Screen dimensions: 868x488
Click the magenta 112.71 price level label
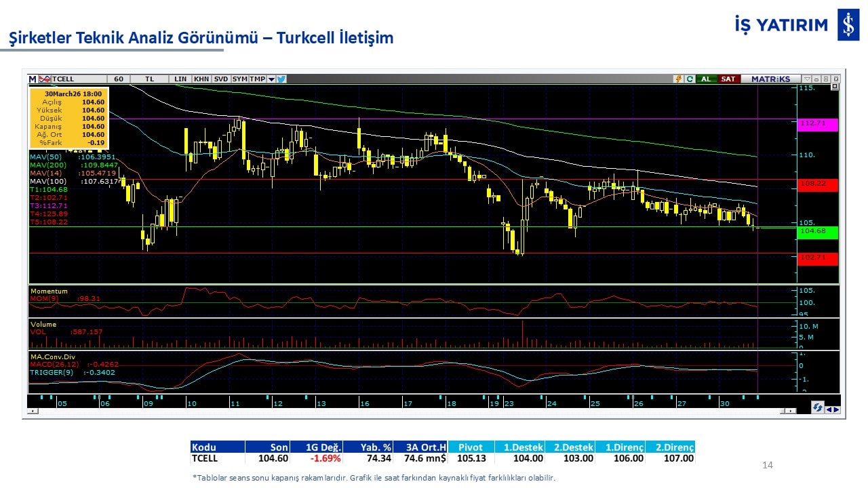(818, 124)
